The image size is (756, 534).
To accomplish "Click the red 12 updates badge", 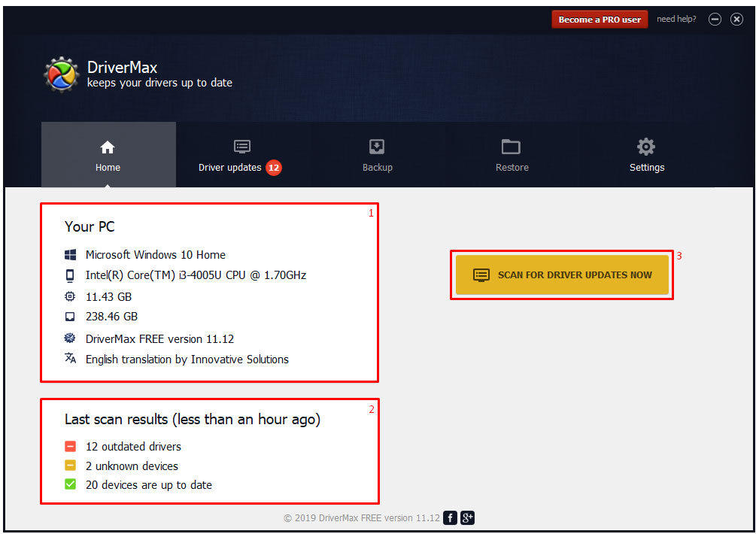I will pos(274,168).
